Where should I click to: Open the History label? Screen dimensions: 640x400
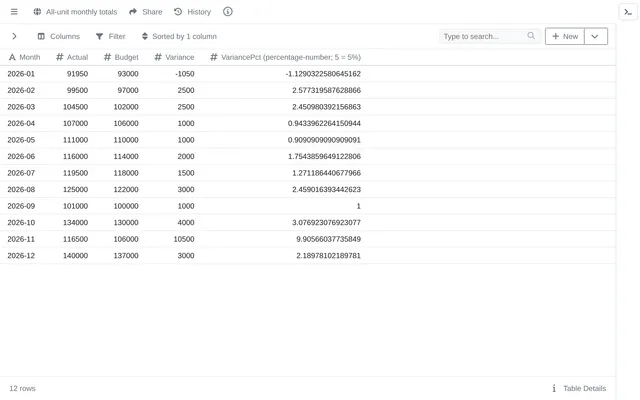click(x=199, y=12)
